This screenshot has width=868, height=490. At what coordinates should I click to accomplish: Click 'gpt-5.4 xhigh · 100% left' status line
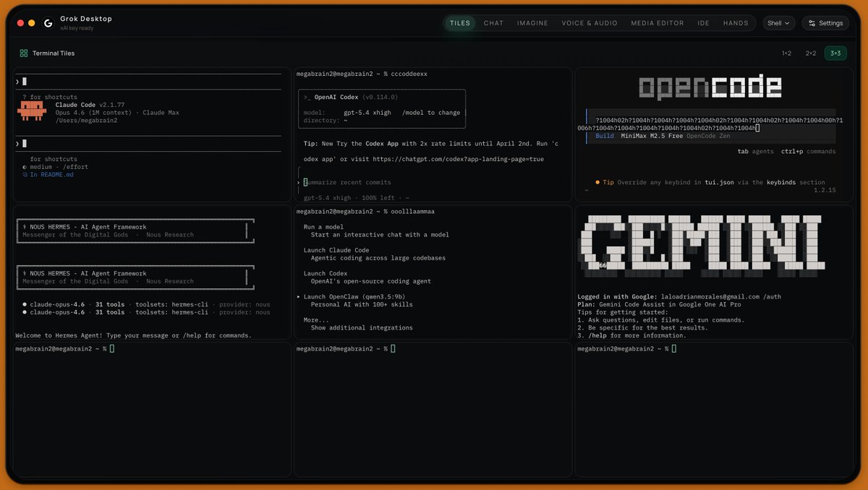[356, 198]
